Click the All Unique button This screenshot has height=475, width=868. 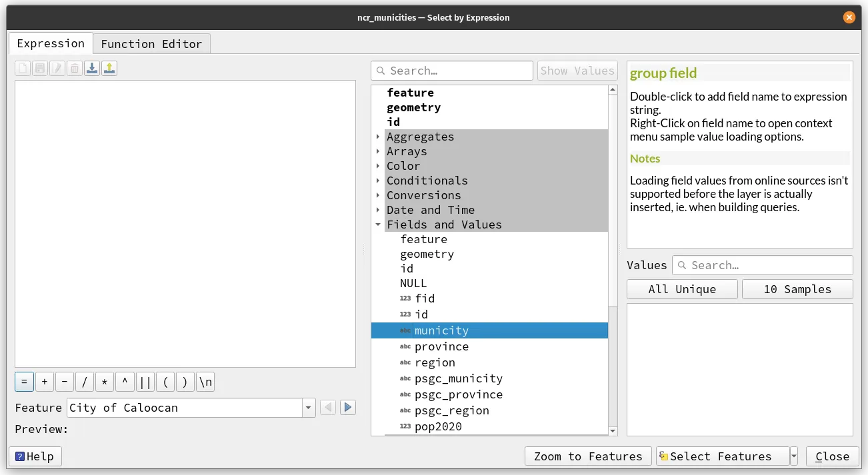(x=681, y=288)
